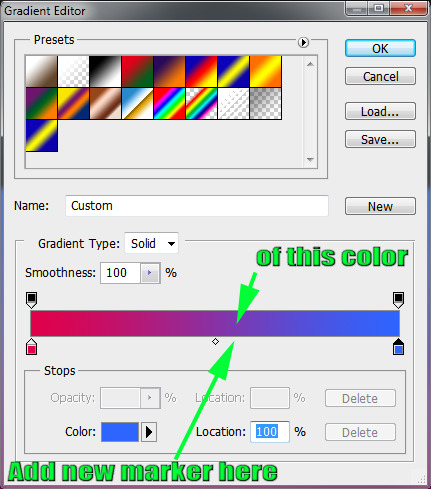Click the Save... button
Image resolution: width=431 pixels, height=489 pixels.
click(380, 139)
